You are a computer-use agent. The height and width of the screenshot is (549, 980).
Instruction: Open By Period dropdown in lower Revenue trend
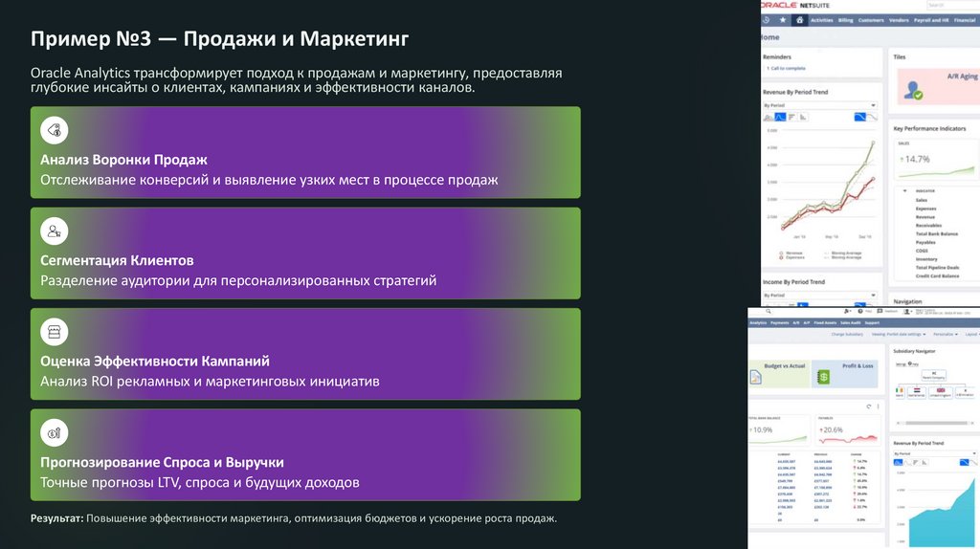(936, 453)
